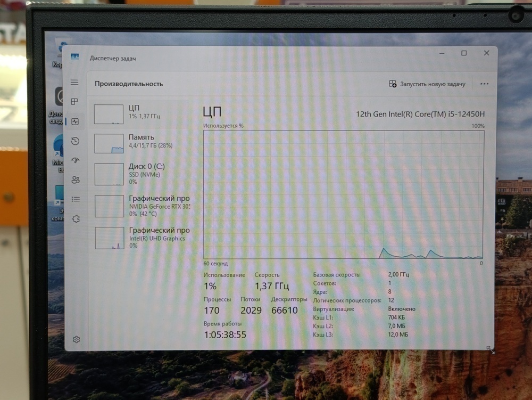Screen dimensions: 532x400
Task: Open Task Manager settings gear
Action: (x=76, y=339)
